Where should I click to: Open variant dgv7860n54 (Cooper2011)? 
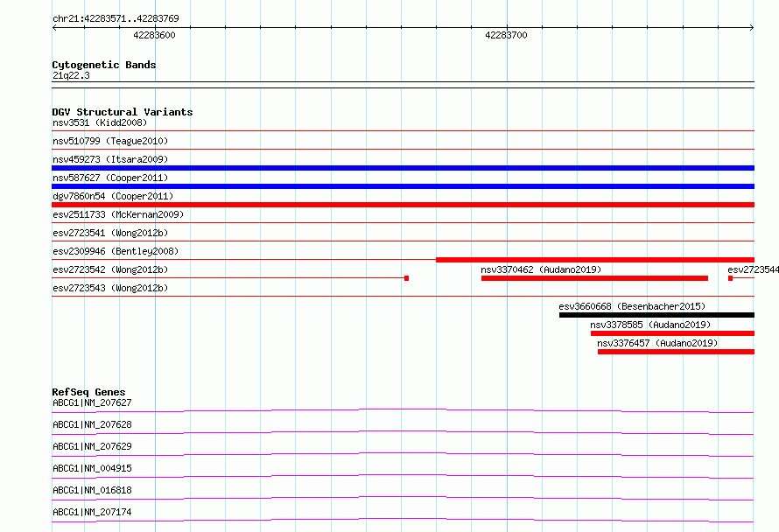pos(113,196)
